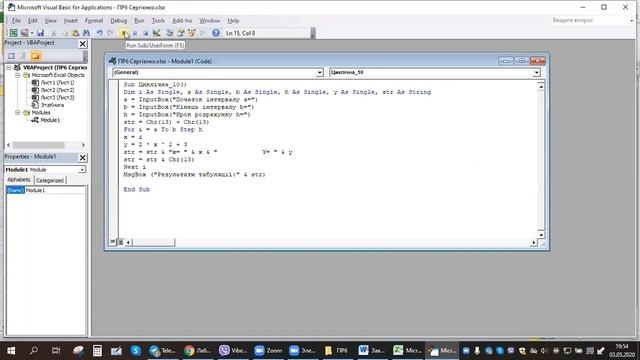This screenshot has height=360, width=640.
Task: Click the Cut scissors toolbar icon
Action: click(53, 33)
